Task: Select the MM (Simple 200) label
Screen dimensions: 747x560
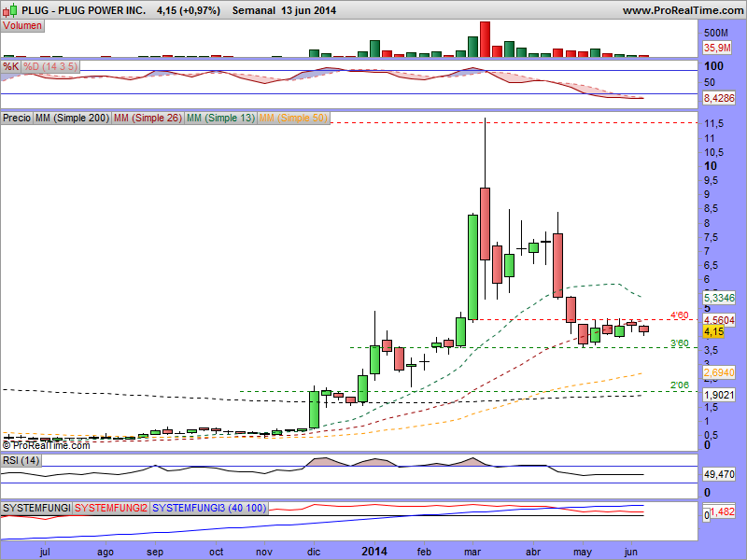Action: (73, 118)
